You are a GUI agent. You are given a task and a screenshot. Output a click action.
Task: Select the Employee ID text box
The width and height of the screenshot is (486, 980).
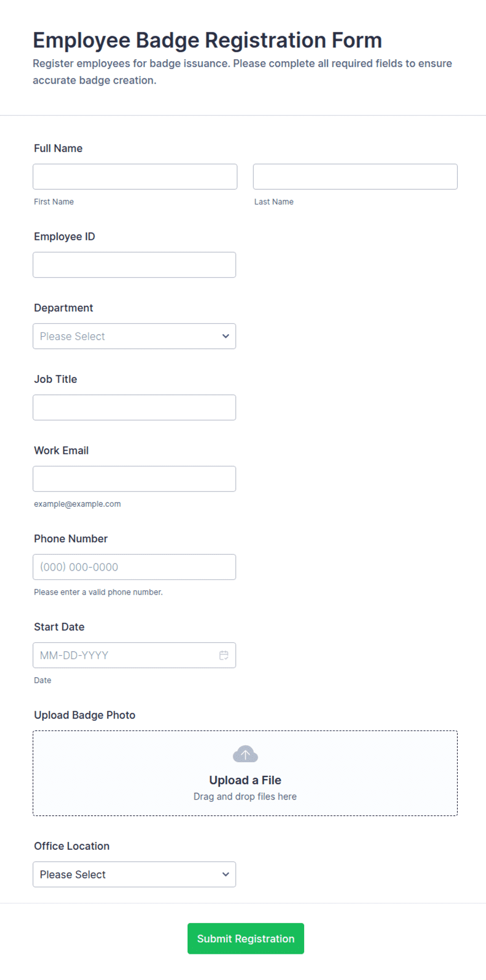point(134,265)
